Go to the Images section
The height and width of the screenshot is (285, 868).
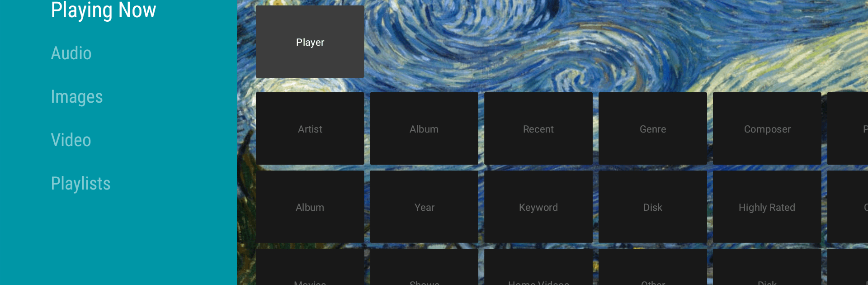[77, 97]
